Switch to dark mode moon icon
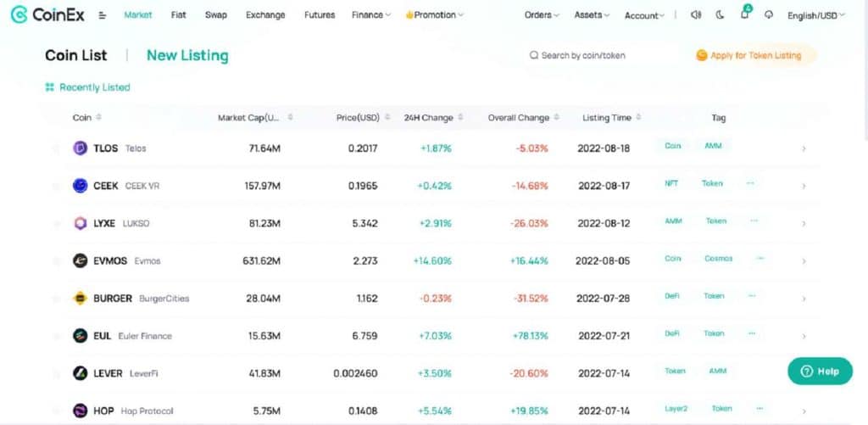The height and width of the screenshot is (425, 868). click(x=720, y=15)
